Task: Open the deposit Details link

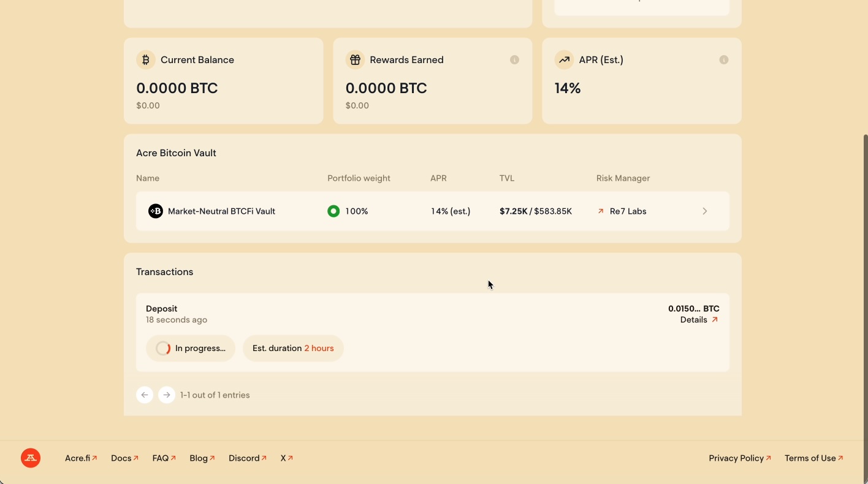Action: coord(699,320)
